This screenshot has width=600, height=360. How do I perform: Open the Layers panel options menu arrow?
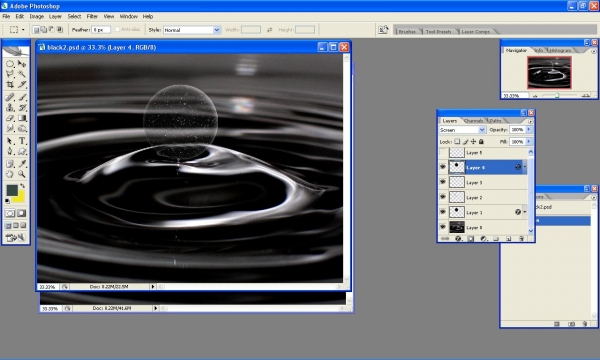(530, 121)
